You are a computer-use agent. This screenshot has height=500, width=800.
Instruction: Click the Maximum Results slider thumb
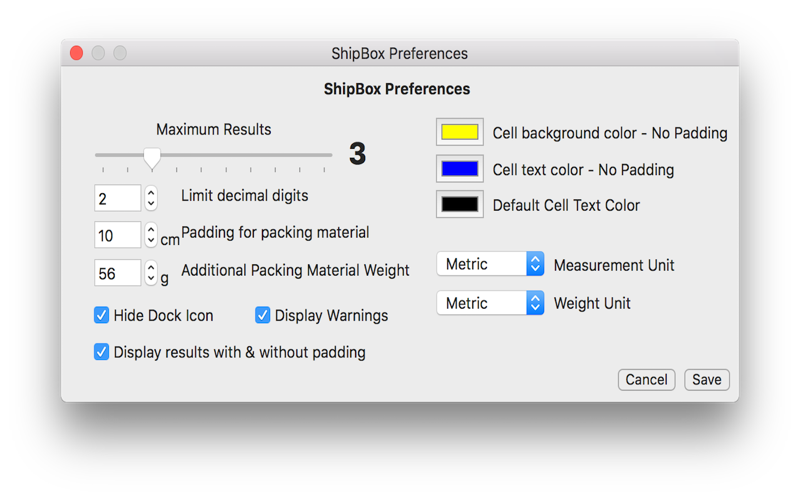[x=152, y=158]
